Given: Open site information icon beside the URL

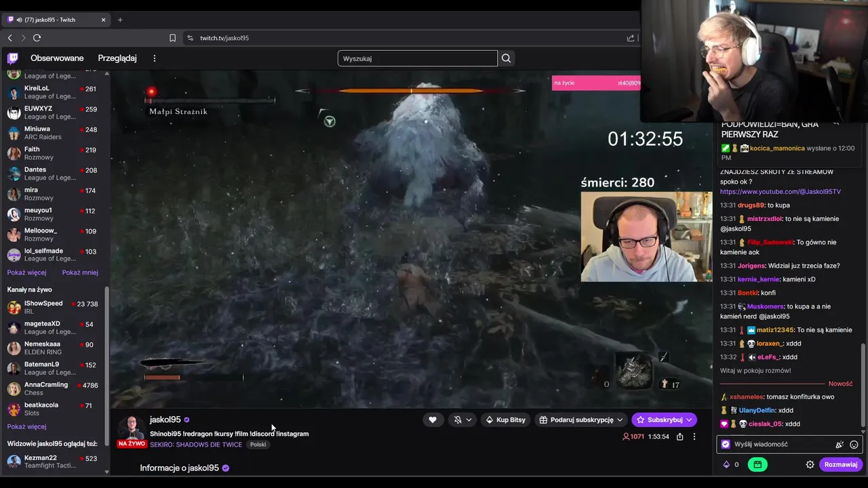Looking at the screenshot, I should point(190,38).
